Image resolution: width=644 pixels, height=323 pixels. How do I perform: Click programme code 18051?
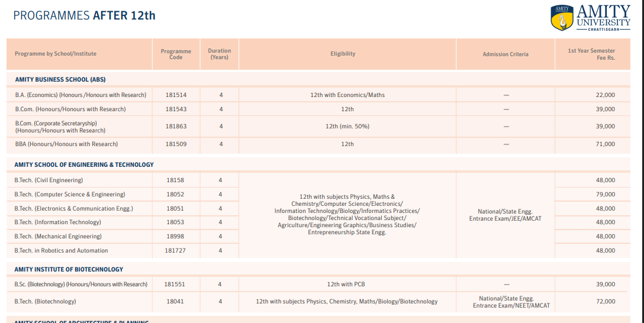click(175, 208)
